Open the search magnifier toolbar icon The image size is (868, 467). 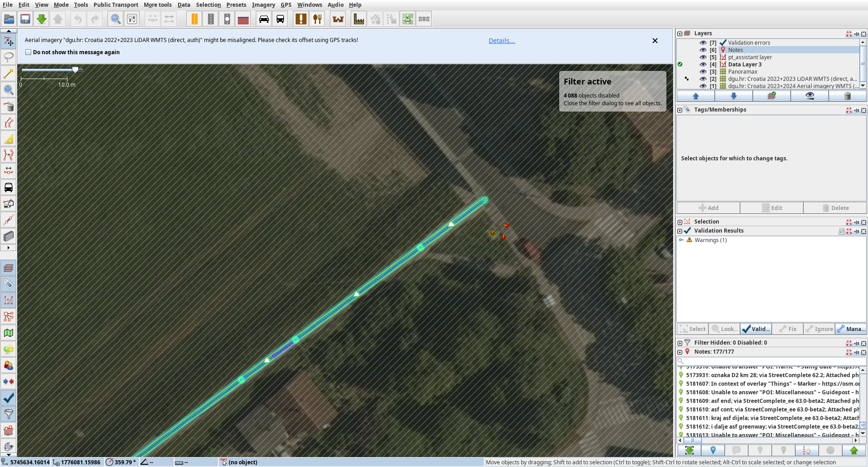116,19
